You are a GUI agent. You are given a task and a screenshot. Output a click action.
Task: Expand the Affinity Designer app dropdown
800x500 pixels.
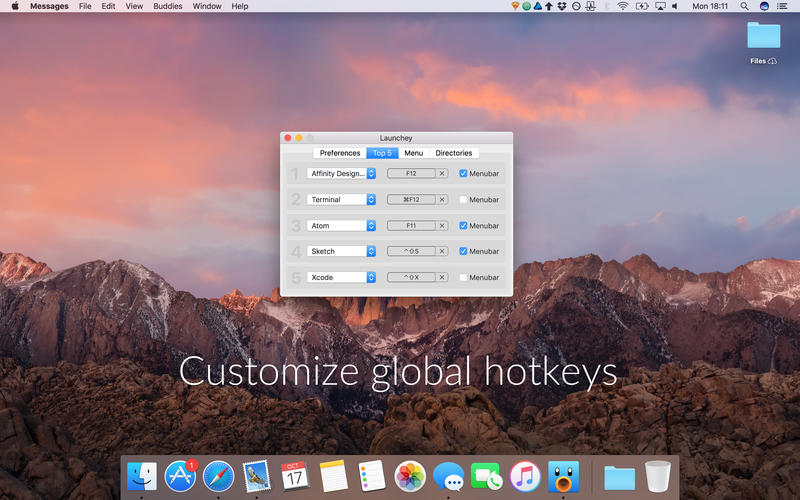coord(341,173)
